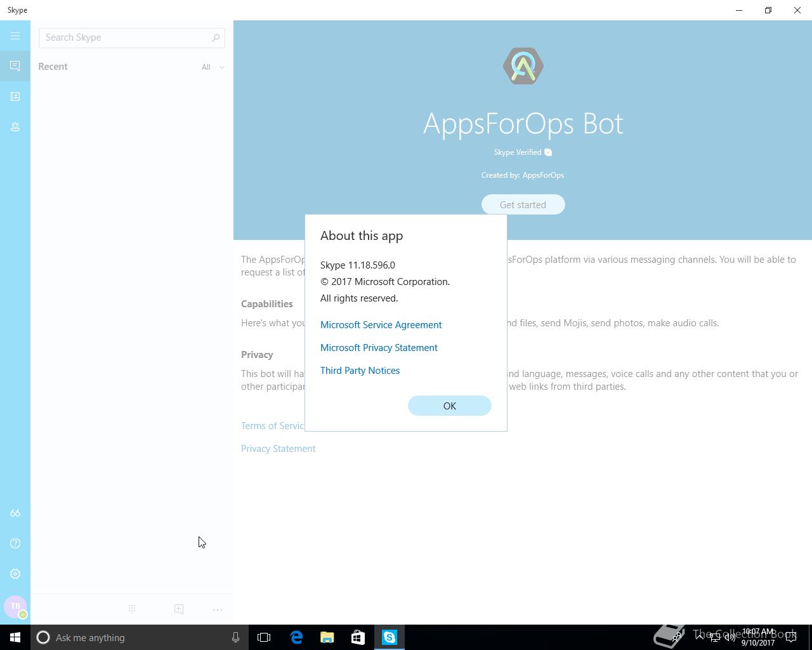This screenshot has width=812, height=650.
Task: Open the Bots icon in sidebar
Action: click(15, 127)
